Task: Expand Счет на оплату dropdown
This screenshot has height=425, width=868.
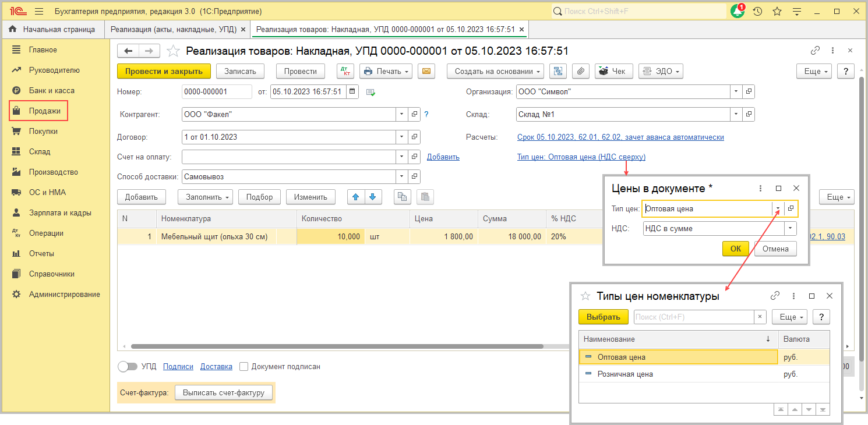Action: 402,157
